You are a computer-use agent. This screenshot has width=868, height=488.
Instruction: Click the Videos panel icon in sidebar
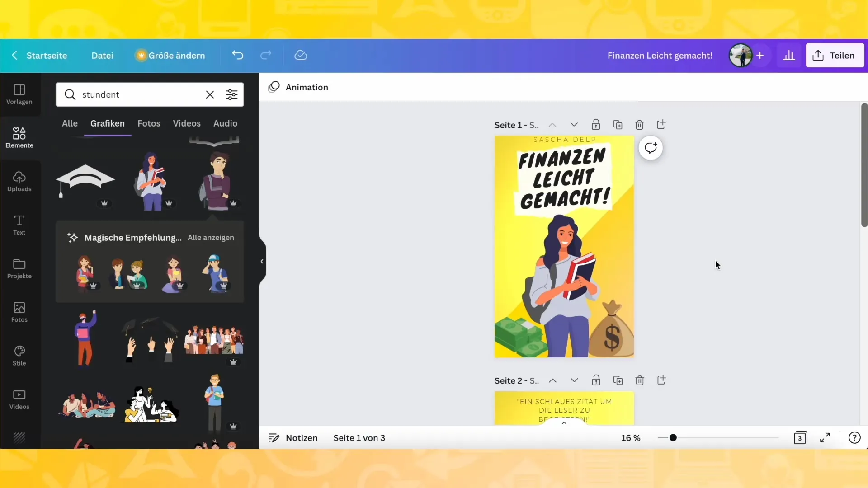[19, 398]
